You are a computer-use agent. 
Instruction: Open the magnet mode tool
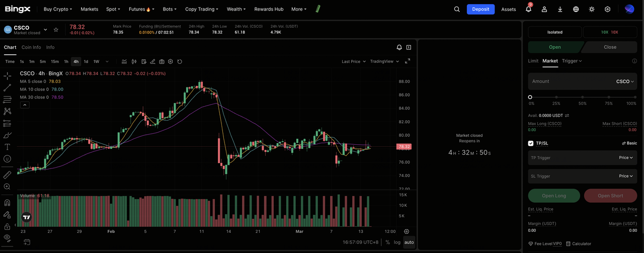point(8,203)
